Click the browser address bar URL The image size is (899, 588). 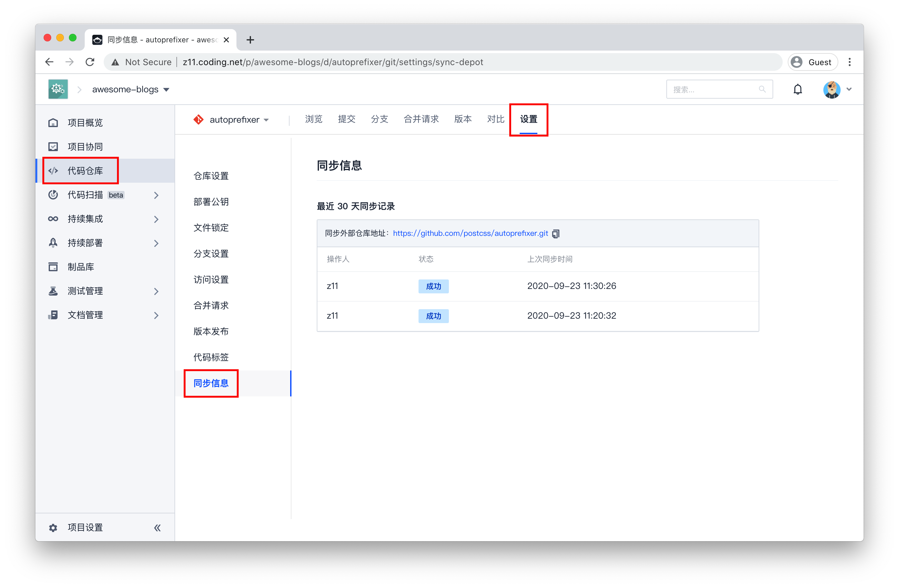333,62
